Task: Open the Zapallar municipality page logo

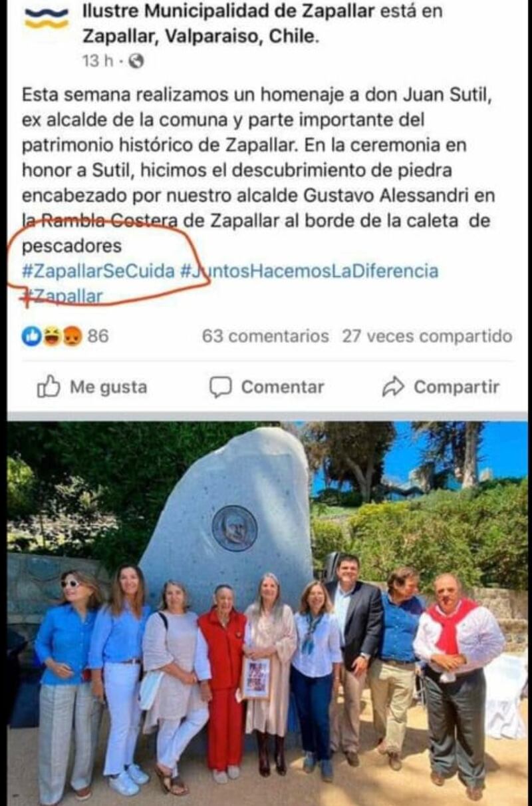Action: (47, 18)
